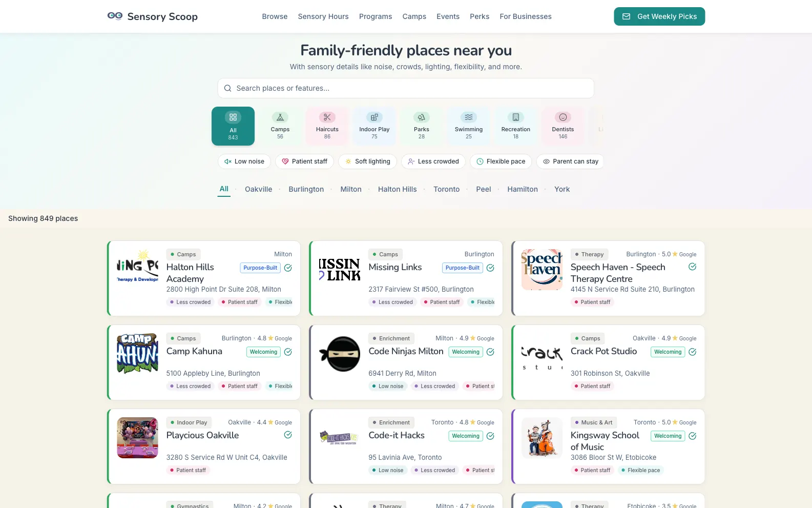Select the All 843 category tile
Screen dimensions: 812x508
(x=233, y=126)
